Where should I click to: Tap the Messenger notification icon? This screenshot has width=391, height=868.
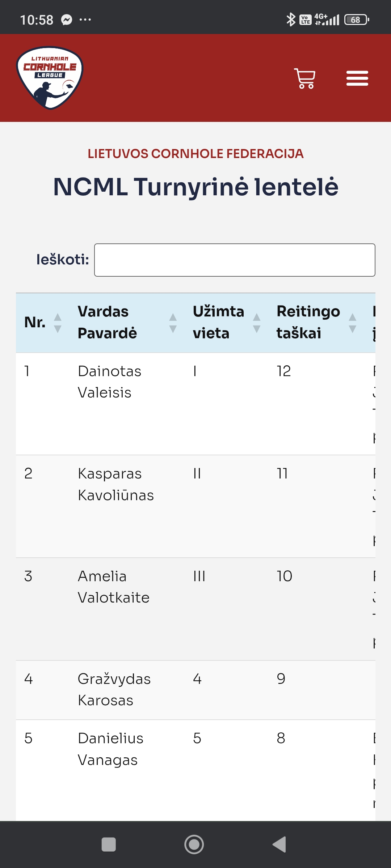[x=67, y=20]
